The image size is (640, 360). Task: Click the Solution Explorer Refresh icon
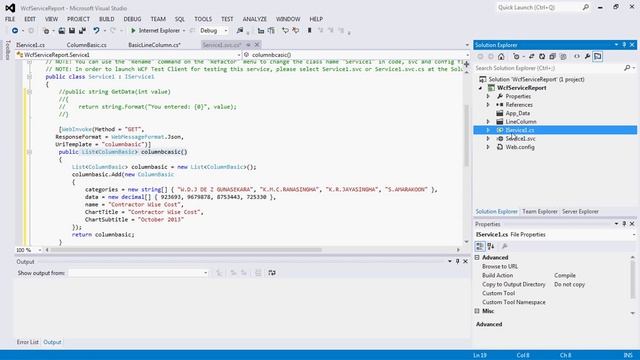542,57
